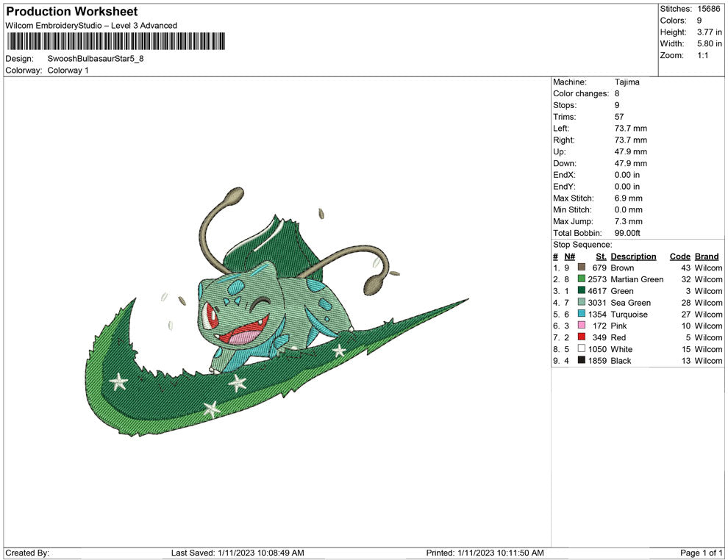Click the Min Stitch value 0.0 mm
Viewport: 728px width, 560px height.
point(629,209)
